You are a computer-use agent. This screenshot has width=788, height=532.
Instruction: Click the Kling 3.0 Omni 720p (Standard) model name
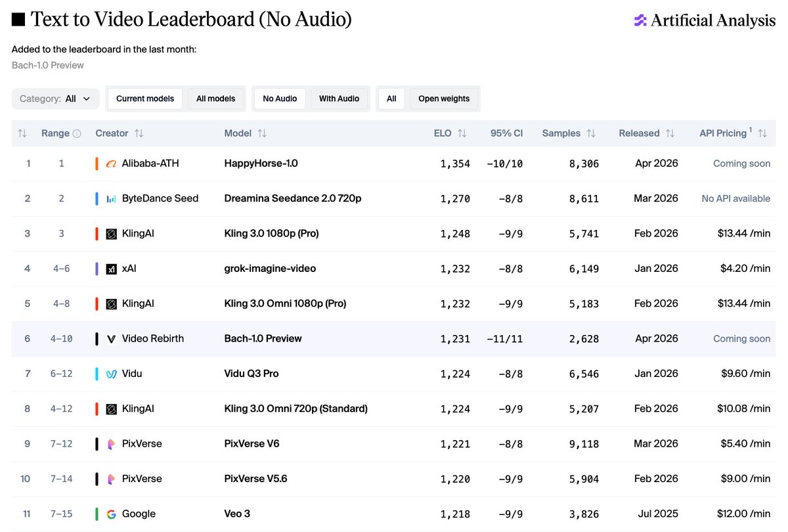295,409
